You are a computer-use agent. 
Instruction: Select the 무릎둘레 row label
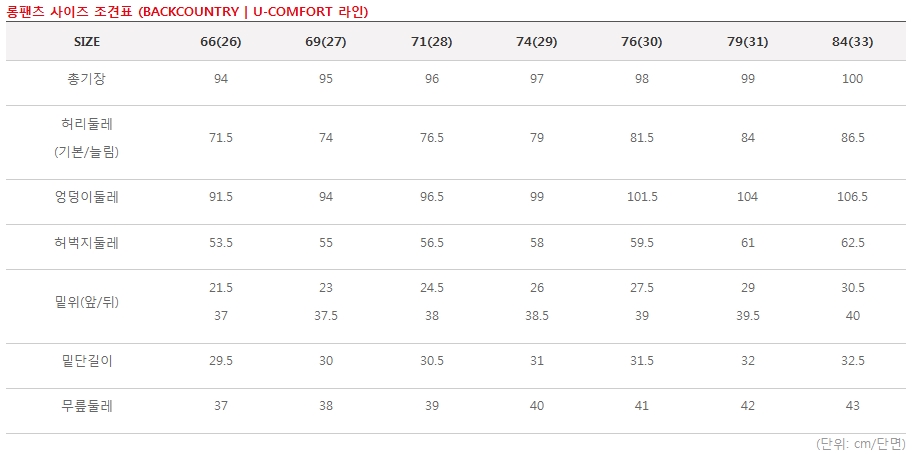click(x=87, y=406)
